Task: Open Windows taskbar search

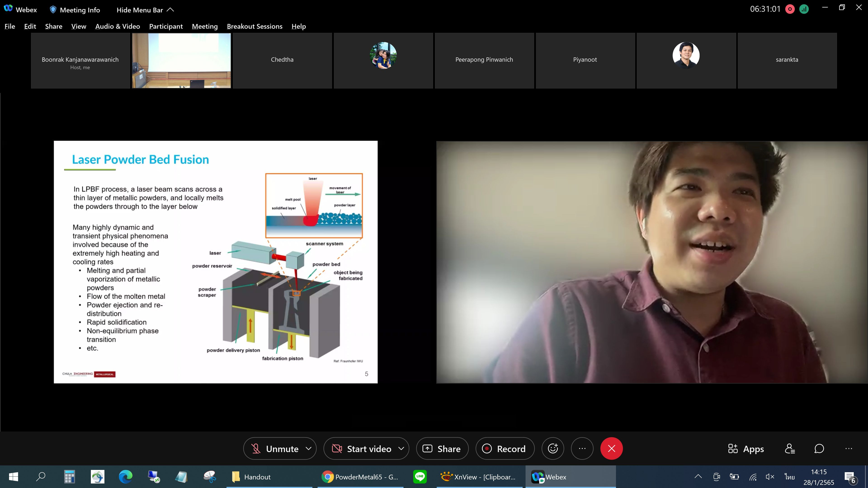Action: point(41,477)
